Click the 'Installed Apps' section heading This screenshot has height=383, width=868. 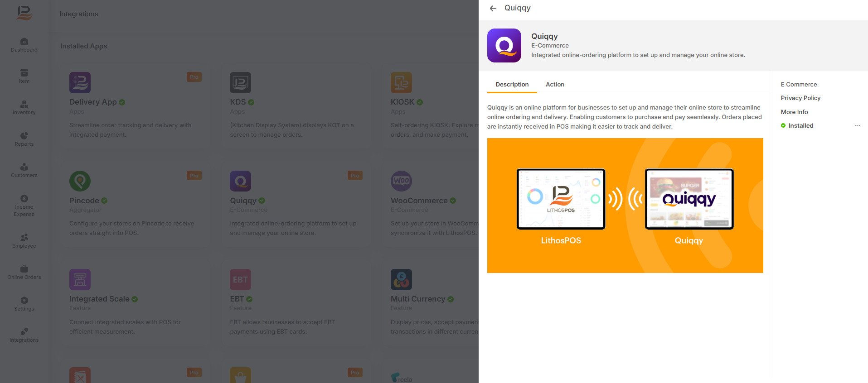click(x=84, y=46)
